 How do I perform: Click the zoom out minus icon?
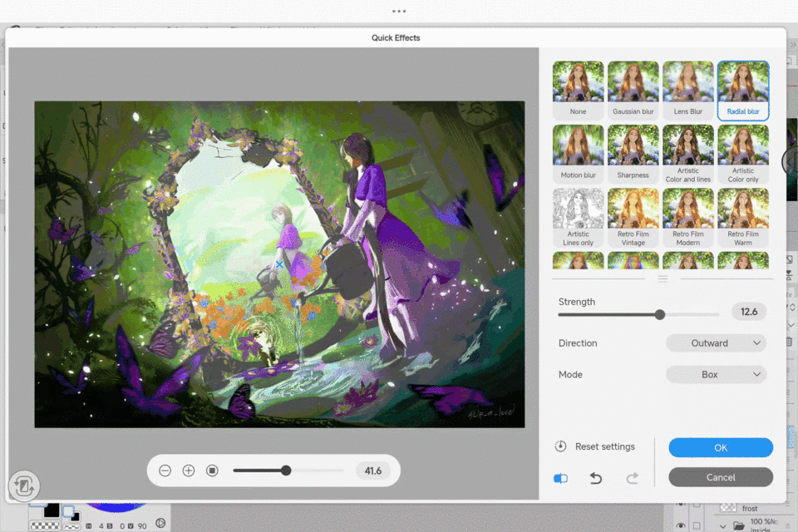(x=165, y=470)
